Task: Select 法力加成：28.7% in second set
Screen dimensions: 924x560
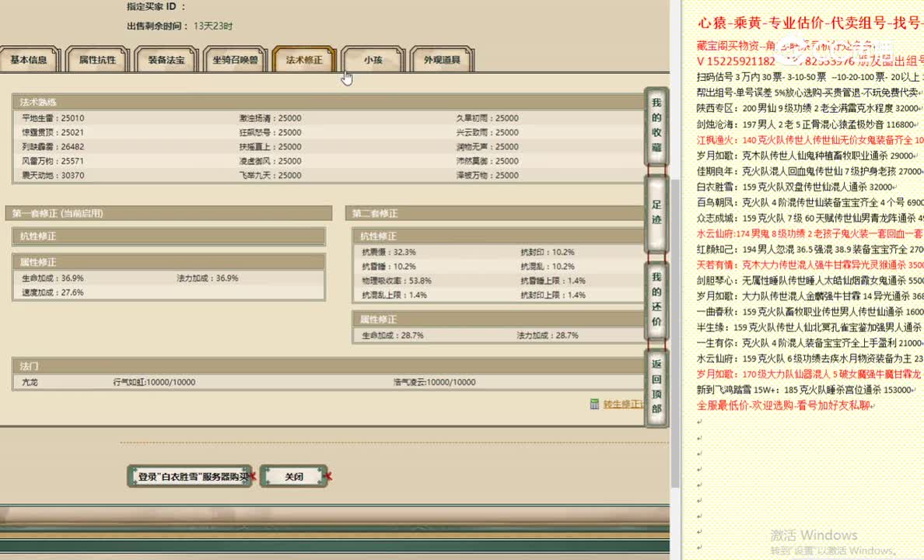Action: 548,334
